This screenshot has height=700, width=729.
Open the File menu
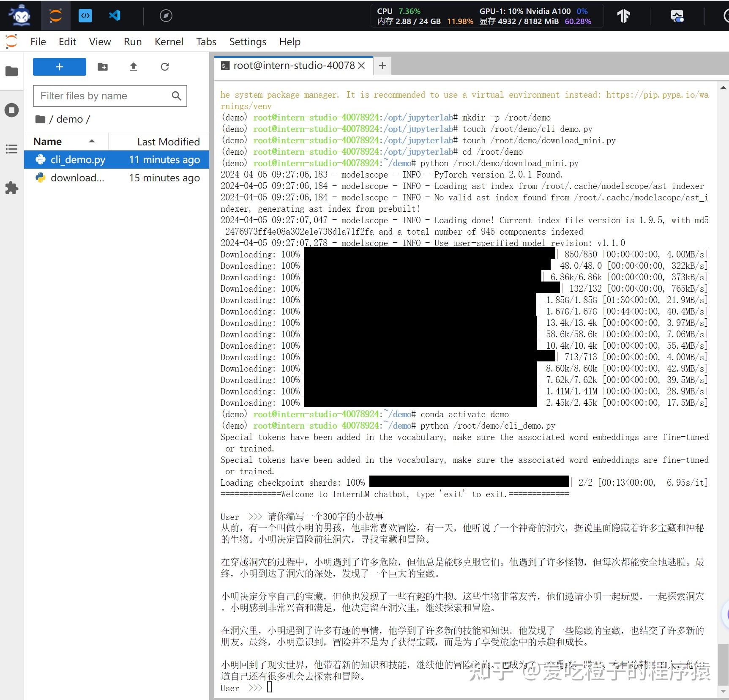click(x=38, y=42)
